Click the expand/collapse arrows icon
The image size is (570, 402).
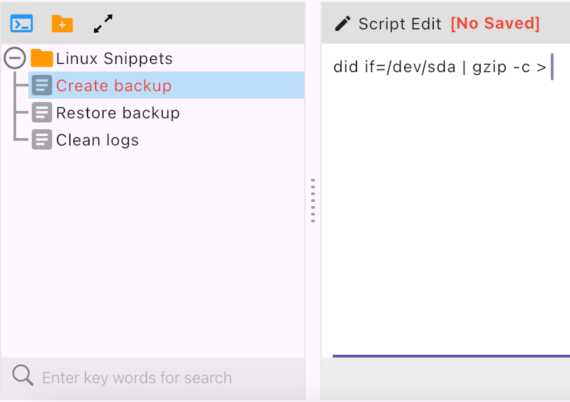point(103,24)
